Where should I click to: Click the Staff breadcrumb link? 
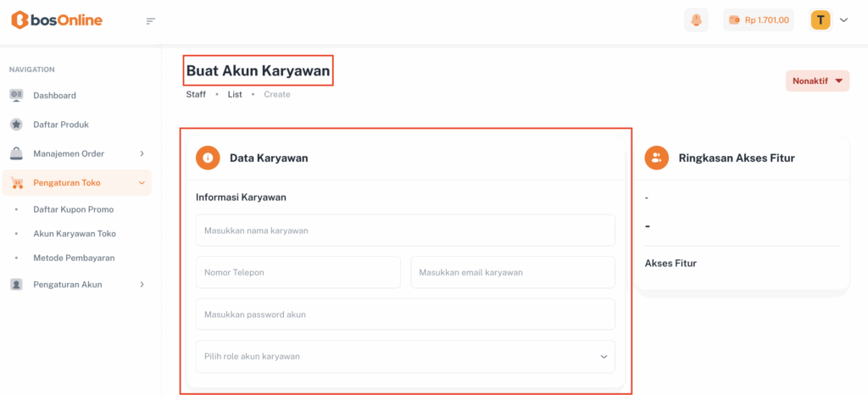coord(196,94)
